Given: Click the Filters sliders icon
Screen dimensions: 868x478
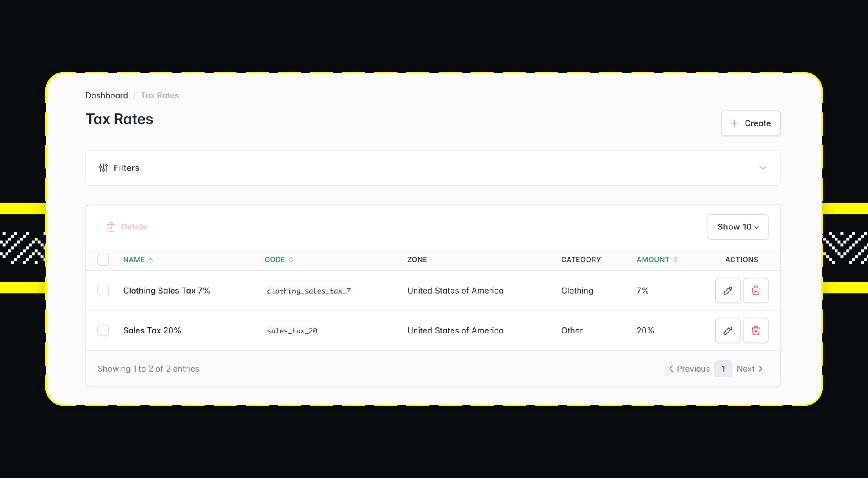Looking at the screenshot, I should pyautogui.click(x=103, y=168).
